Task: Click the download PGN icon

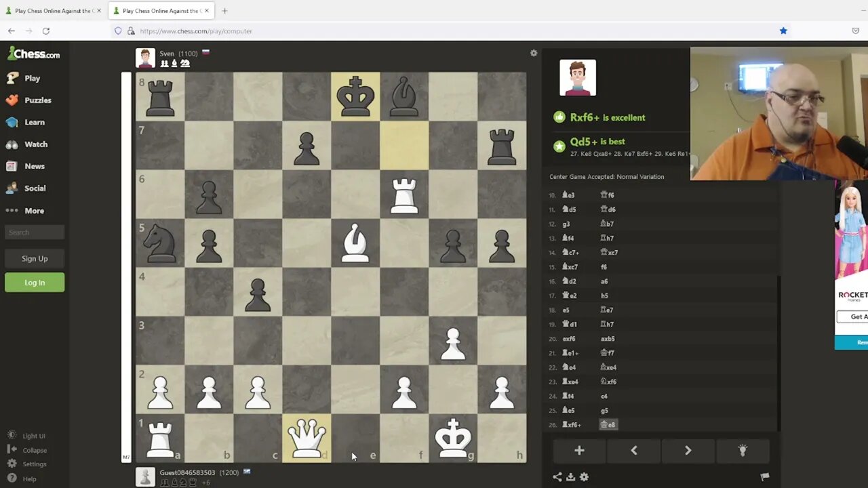Action: tap(570, 477)
